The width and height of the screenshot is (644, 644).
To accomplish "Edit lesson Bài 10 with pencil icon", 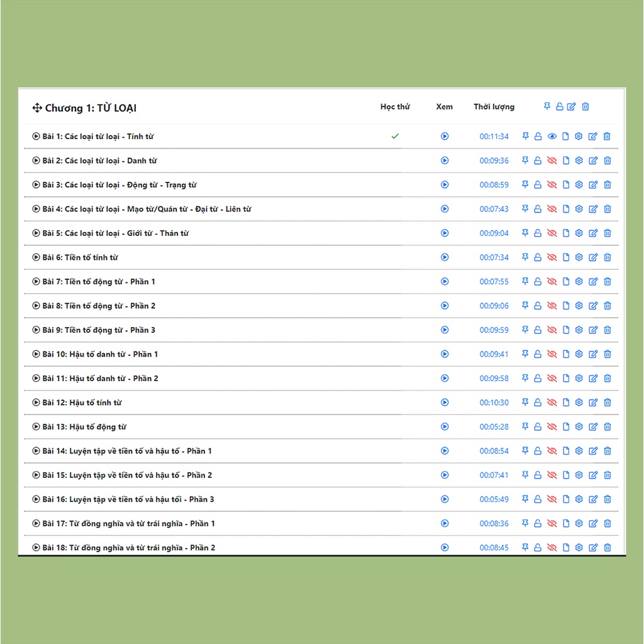I will pyautogui.click(x=593, y=354).
